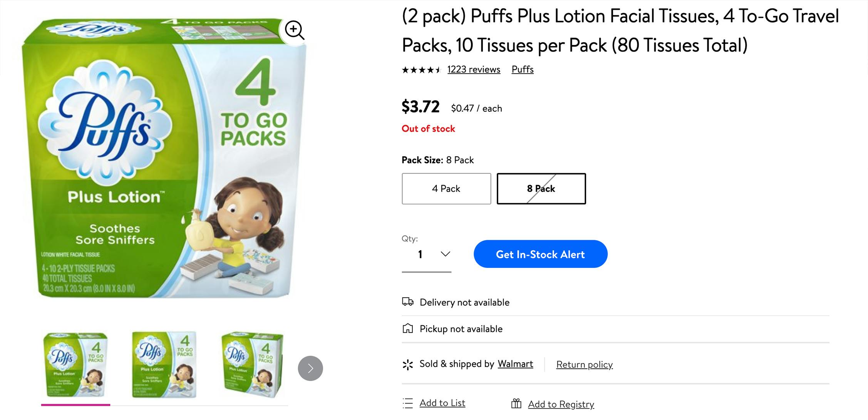
Task: Click the next-thumbnails arrow button
Action: (310, 368)
